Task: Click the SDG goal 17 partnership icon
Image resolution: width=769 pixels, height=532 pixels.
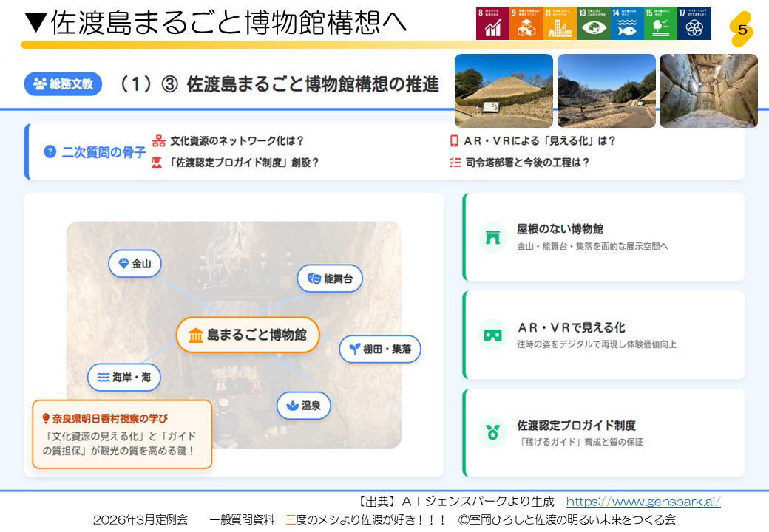Action: coord(694,24)
